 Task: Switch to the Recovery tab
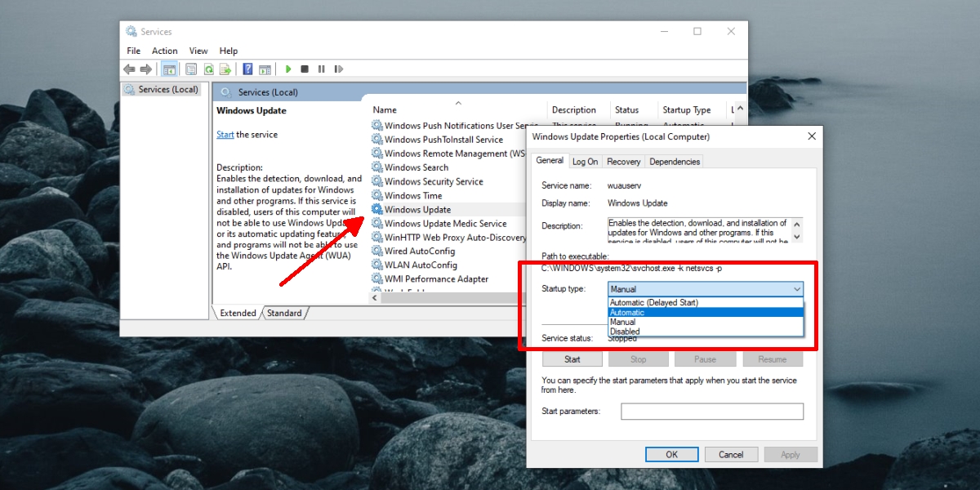pyautogui.click(x=624, y=162)
